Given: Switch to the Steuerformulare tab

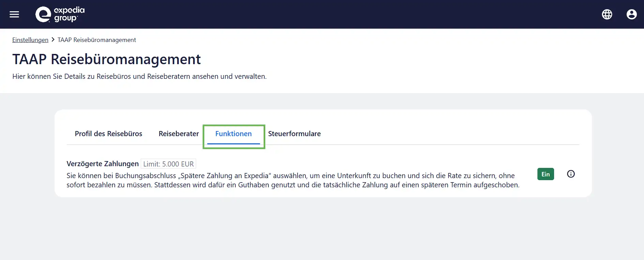Looking at the screenshot, I should coord(294,134).
